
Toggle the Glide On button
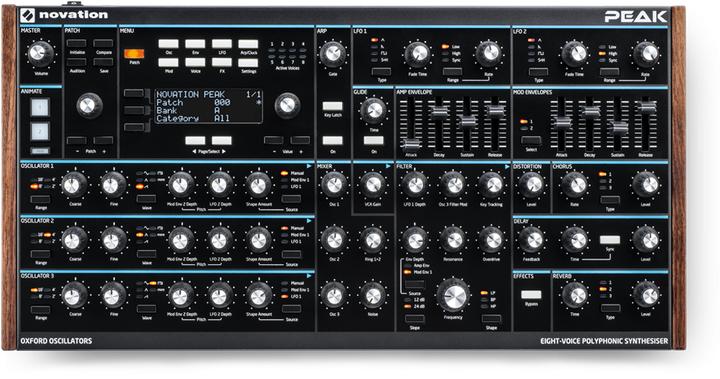[x=374, y=141]
